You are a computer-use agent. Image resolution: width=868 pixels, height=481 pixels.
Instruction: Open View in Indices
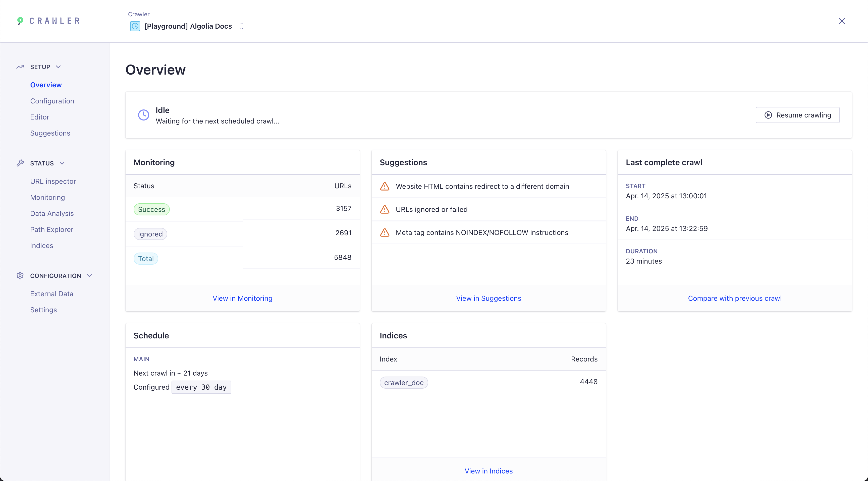point(489,470)
